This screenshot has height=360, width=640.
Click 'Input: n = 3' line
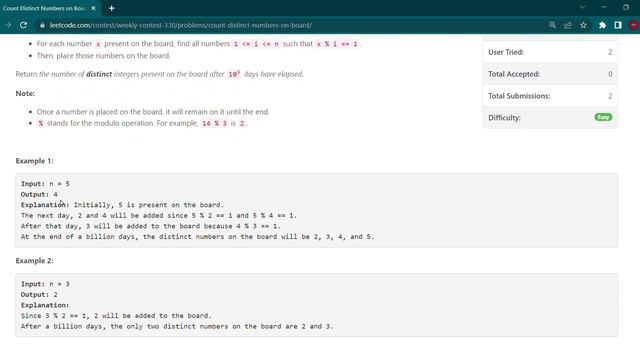click(45, 284)
